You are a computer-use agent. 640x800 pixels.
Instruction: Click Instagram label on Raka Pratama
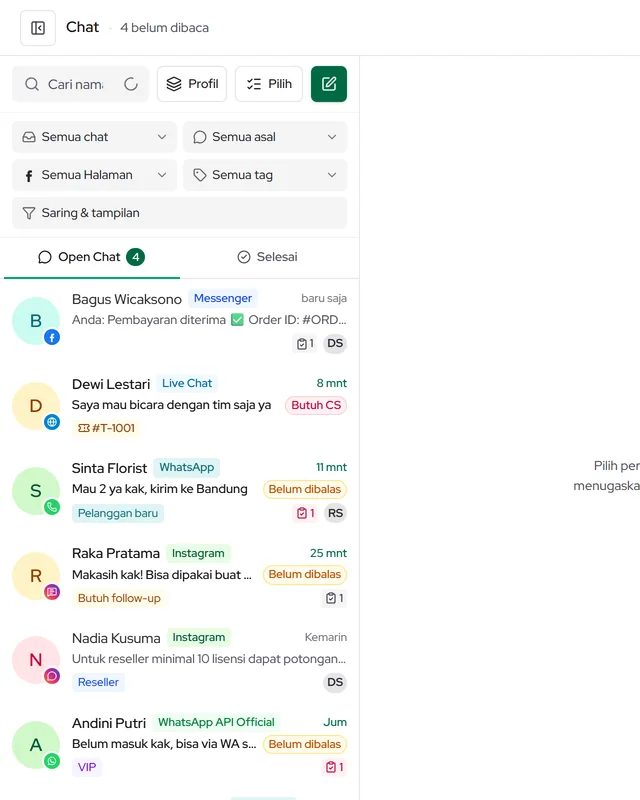coord(198,553)
